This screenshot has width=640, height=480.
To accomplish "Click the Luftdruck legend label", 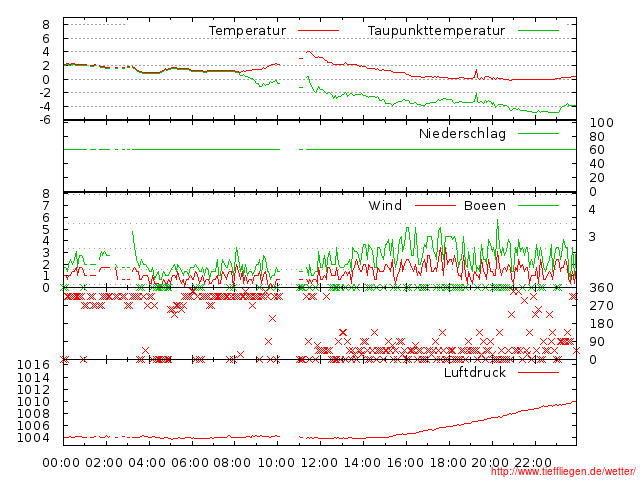I will tap(475, 372).
